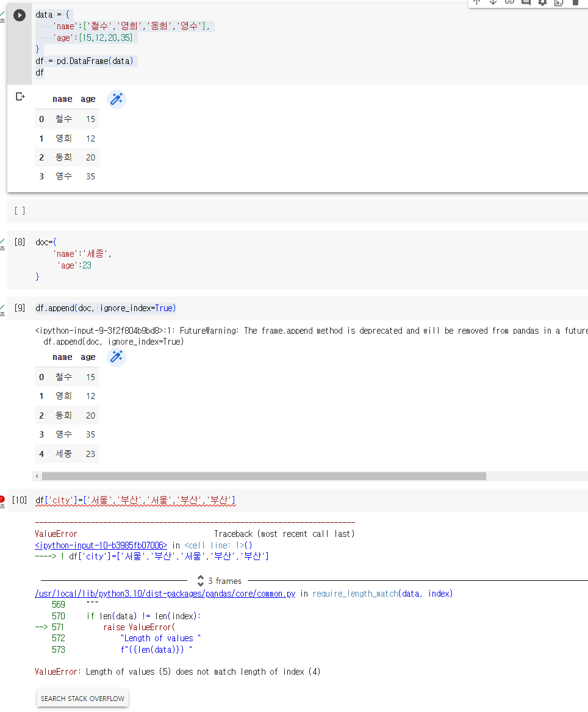The height and width of the screenshot is (712, 588).
Task: Click the df.append(doc, ignore_index=True) code line
Action: click(x=106, y=308)
